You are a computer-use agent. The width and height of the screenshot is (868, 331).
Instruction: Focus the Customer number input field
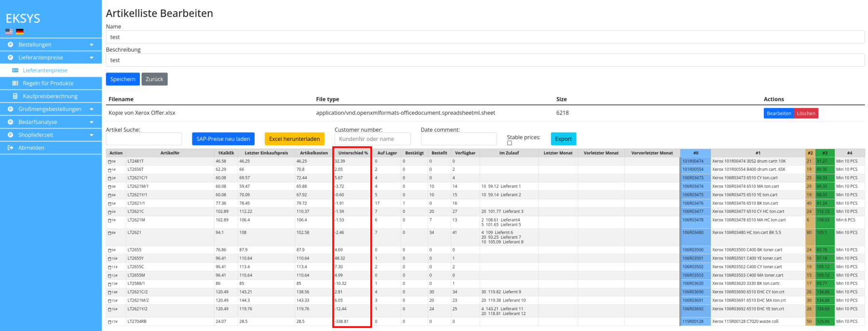372,139
